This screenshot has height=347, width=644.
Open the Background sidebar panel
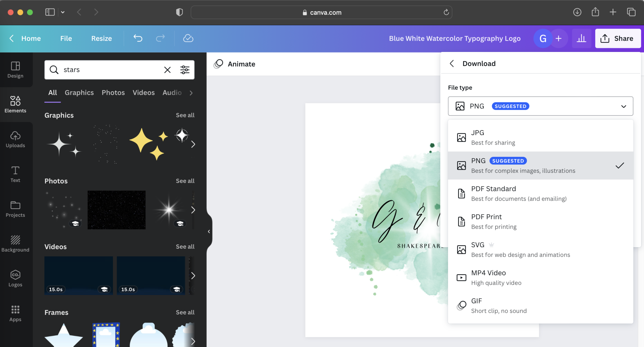tap(15, 244)
